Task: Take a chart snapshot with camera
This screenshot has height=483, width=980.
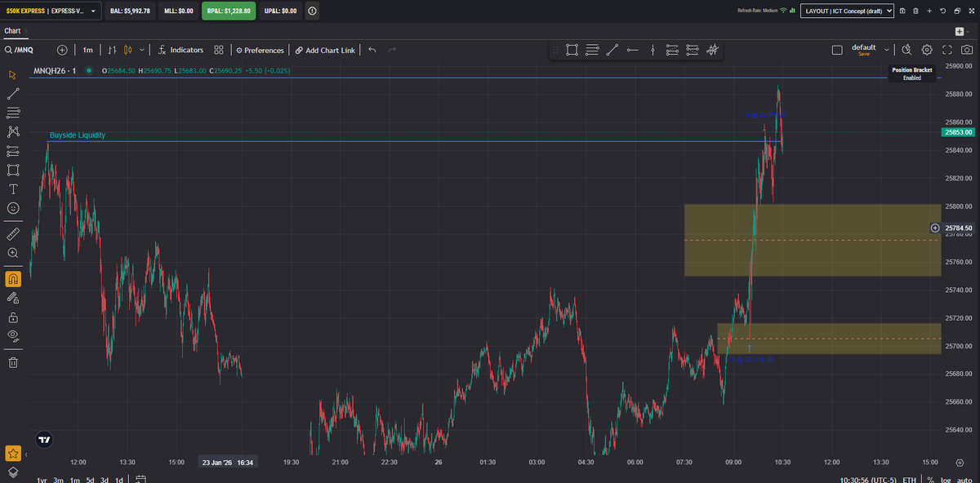Action: pos(967,50)
